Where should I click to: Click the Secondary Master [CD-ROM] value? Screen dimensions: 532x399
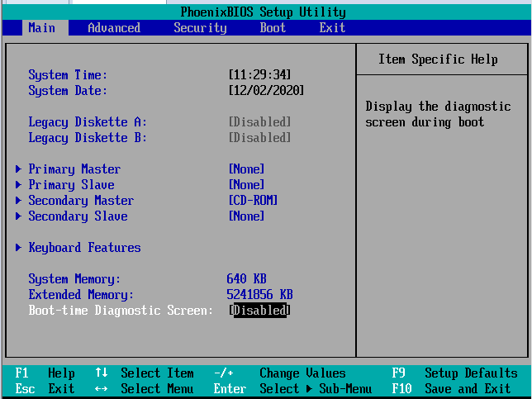pyautogui.click(x=253, y=200)
